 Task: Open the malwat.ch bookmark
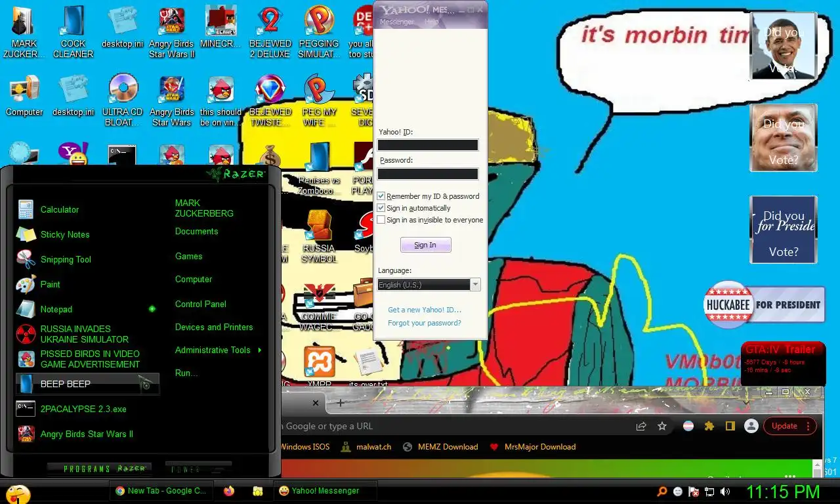[366, 447]
